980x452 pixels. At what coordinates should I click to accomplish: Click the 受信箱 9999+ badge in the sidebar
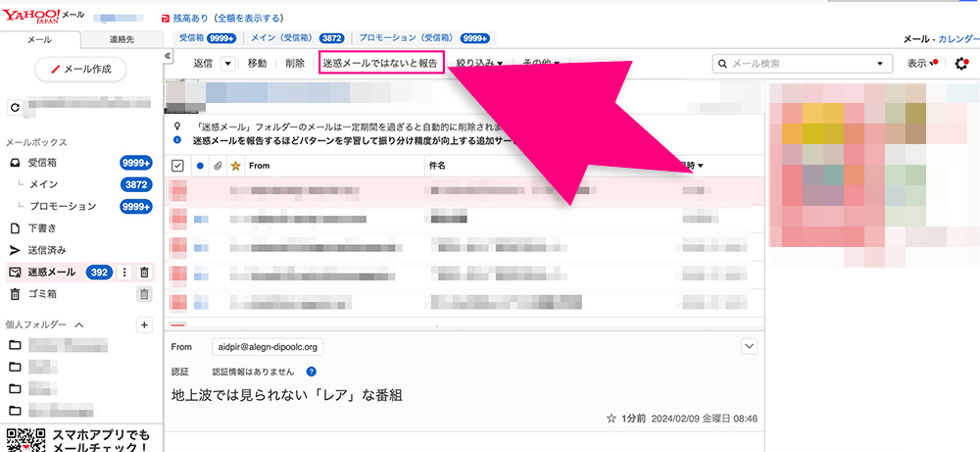[x=135, y=163]
